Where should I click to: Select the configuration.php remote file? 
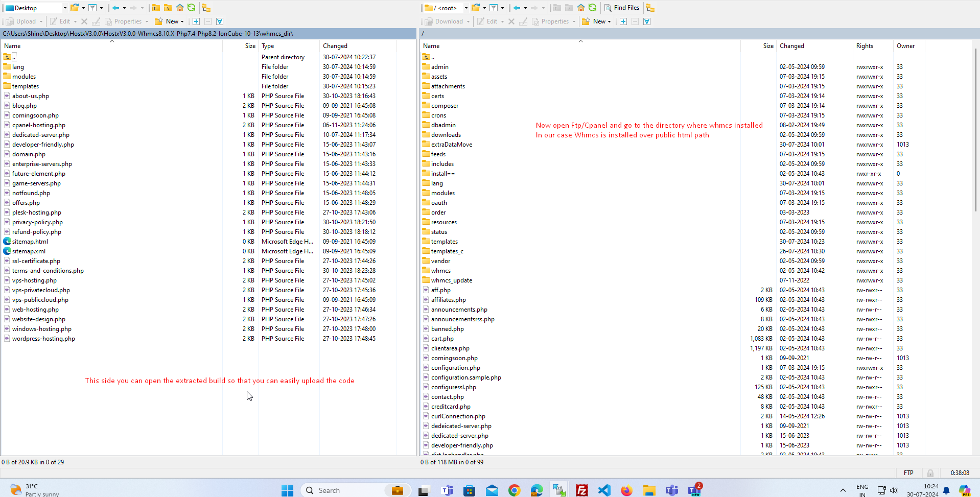(x=455, y=368)
